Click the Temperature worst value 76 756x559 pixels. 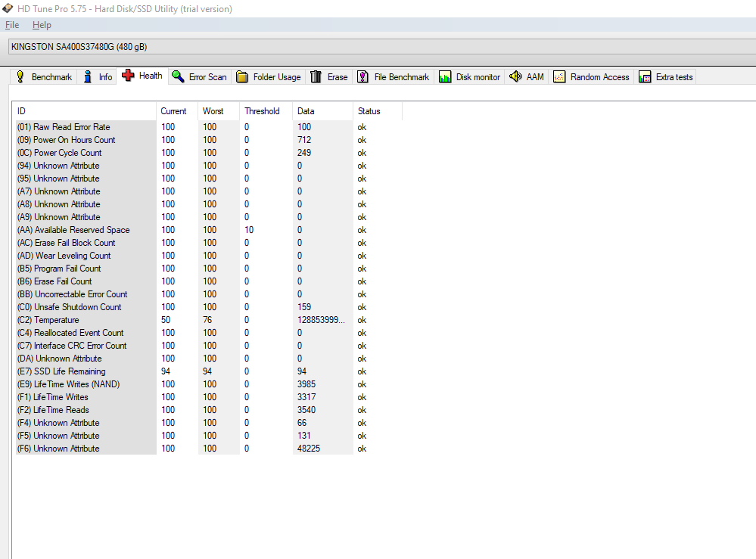[x=207, y=319]
